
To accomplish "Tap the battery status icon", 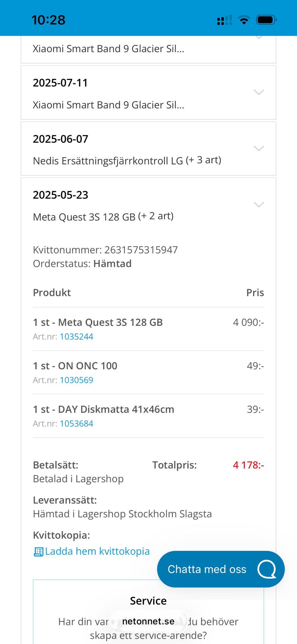I will [x=266, y=20].
